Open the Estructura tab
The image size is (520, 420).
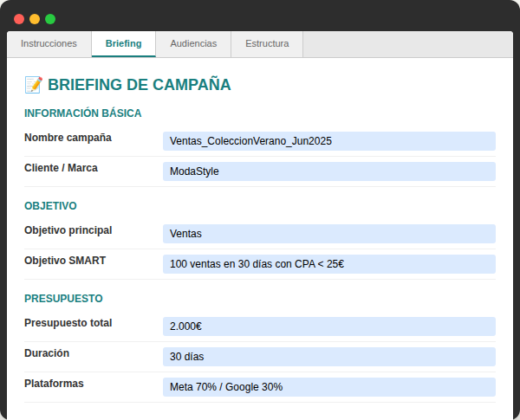click(267, 43)
